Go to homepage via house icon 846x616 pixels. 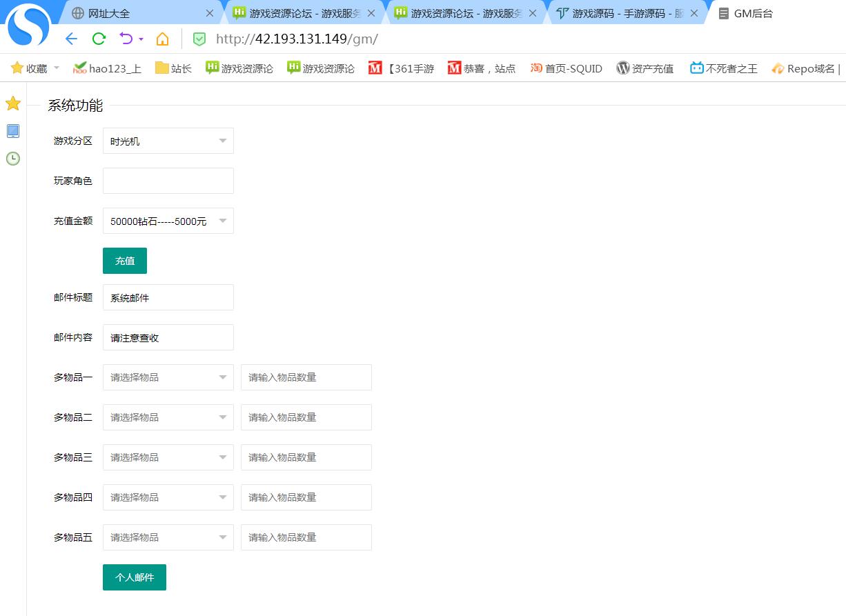(x=162, y=39)
